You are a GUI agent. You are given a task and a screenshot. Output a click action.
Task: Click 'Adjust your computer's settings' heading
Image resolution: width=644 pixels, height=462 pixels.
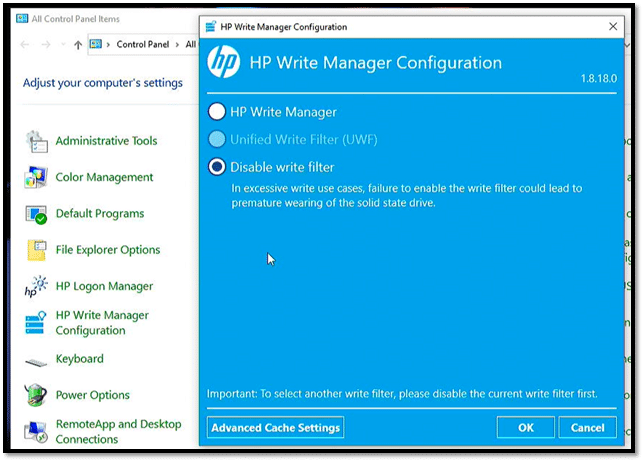103,83
